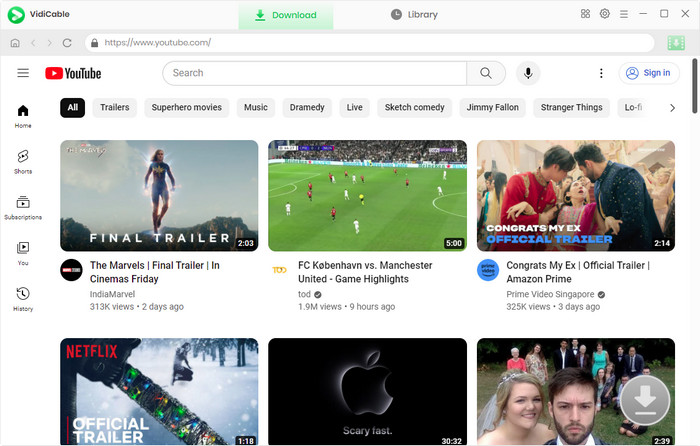Open Subscriptions in the sidebar

[x=23, y=207]
